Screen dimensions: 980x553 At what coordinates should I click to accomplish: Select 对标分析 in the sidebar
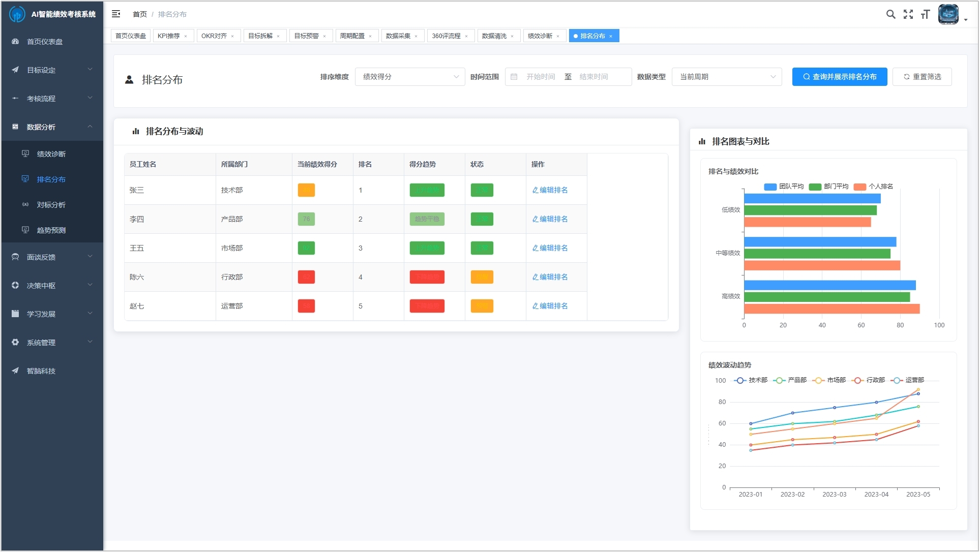pos(51,205)
